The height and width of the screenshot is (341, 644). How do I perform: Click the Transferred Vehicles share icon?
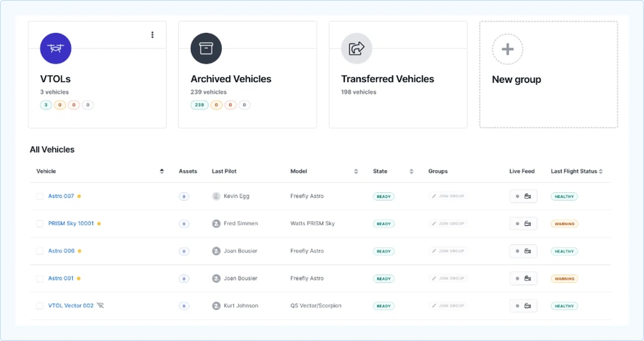click(x=356, y=49)
